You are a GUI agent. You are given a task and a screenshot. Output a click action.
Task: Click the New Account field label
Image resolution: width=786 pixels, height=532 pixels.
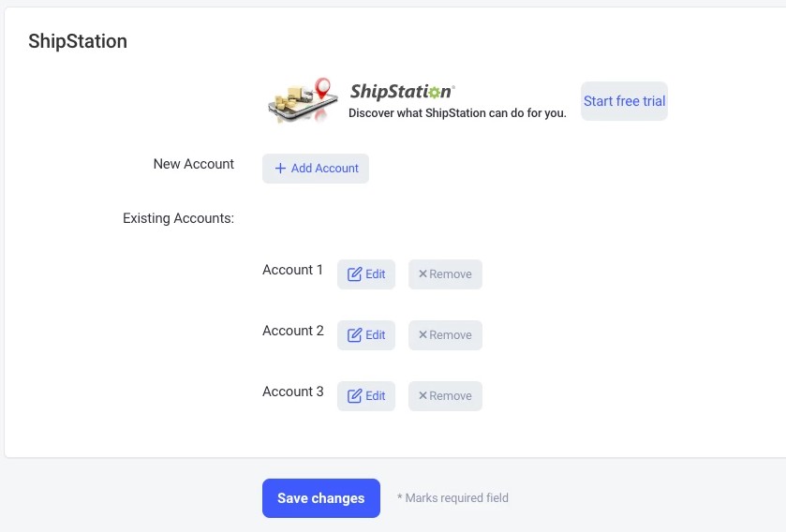194,164
